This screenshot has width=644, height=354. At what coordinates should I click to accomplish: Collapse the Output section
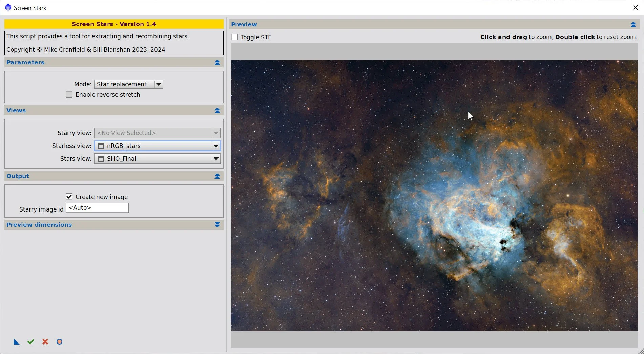tap(217, 176)
